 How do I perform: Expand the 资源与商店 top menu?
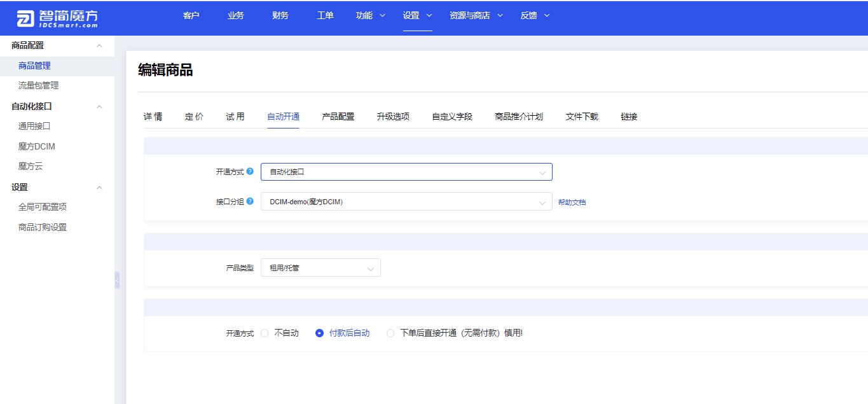[x=476, y=15]
